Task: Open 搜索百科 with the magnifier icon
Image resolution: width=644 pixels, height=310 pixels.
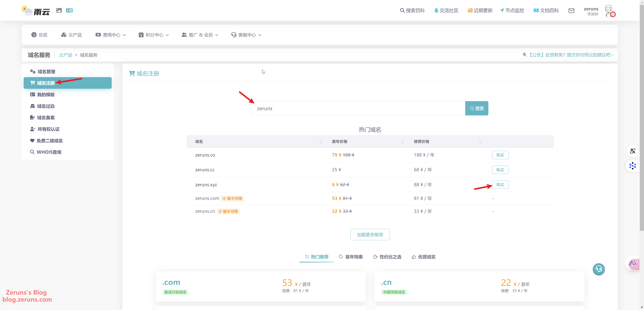Action: click(412, 11)
